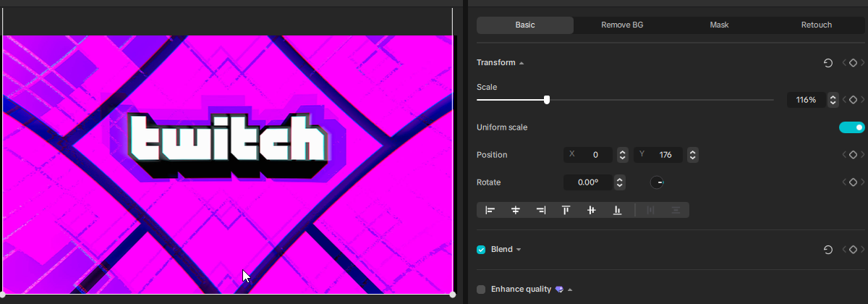Go to next Rotate keyframe
Image resolution: width=868 pixels, height=304 pixels.
[862, 182]
